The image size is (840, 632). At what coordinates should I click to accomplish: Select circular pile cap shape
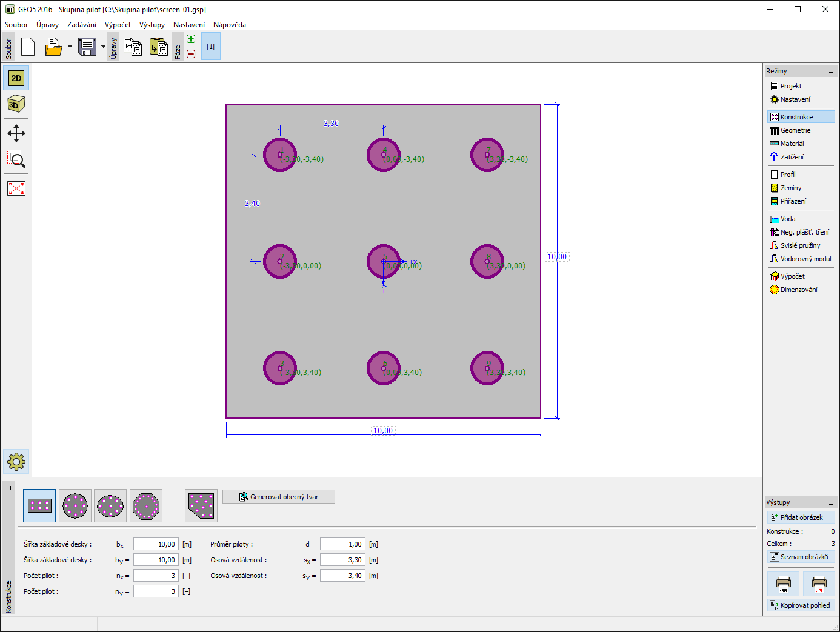[75, 505]
